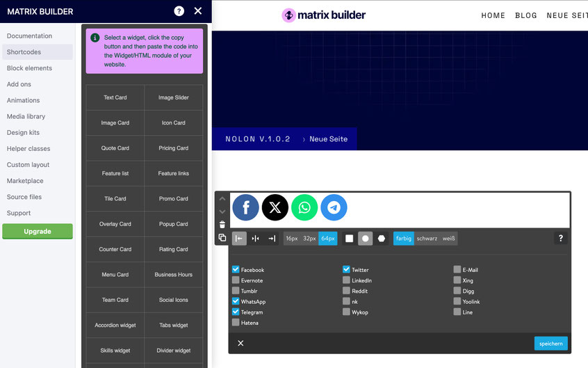Go to BLOG in site navigation
Image resolution: width=588 pixels, height=368 pixels.
[525, 15]
